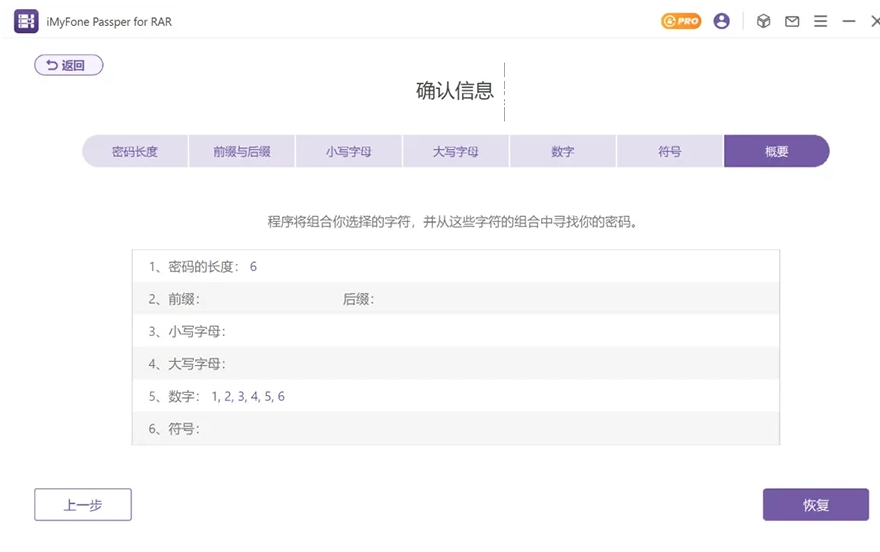Click the 数字 row showing 1, 2, 3, 4, 5, 6

click(x=455, y=396)
